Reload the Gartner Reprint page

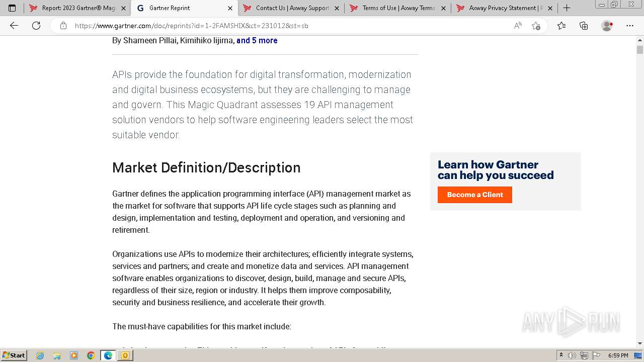tap(36, 26)
